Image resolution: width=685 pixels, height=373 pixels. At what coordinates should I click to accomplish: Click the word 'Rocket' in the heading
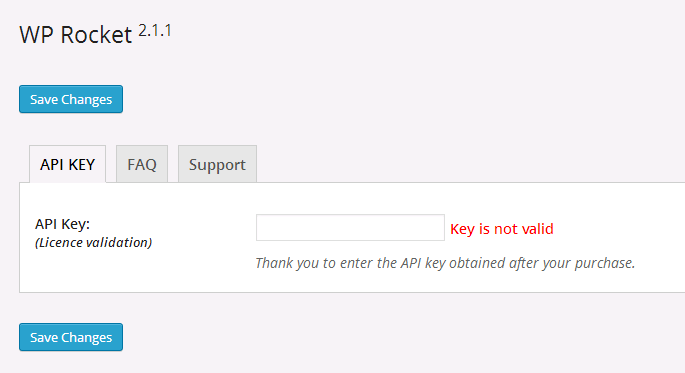(96, 35)
